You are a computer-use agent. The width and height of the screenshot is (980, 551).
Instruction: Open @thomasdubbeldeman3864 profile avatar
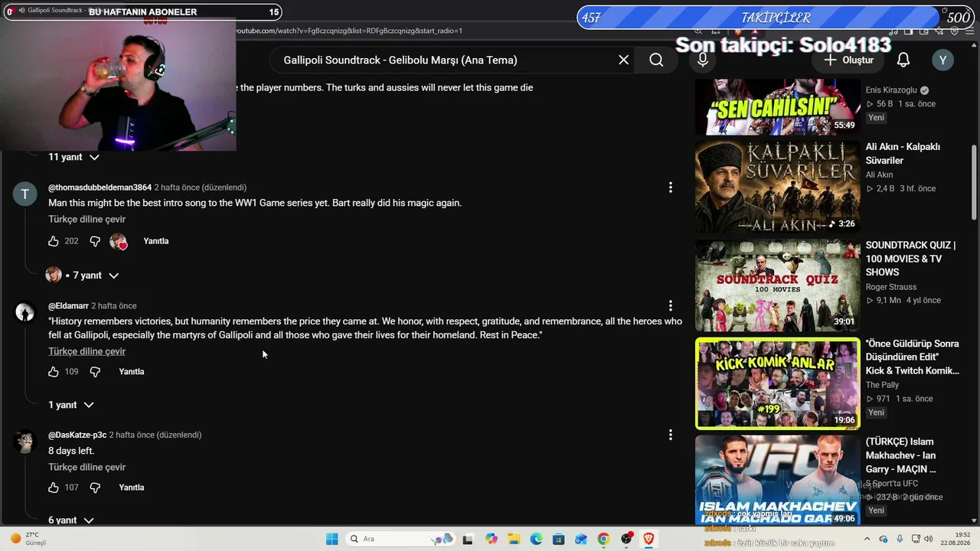(25, 194)
